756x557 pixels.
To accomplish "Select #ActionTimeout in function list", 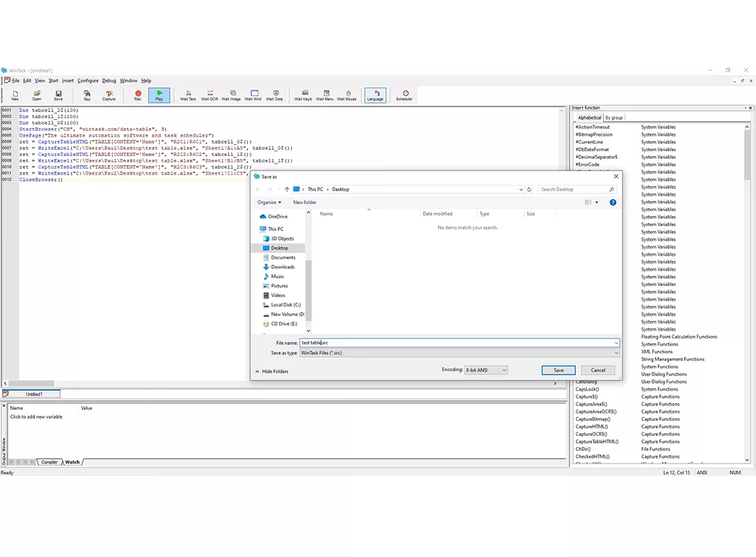I will (x=592, y=127).
